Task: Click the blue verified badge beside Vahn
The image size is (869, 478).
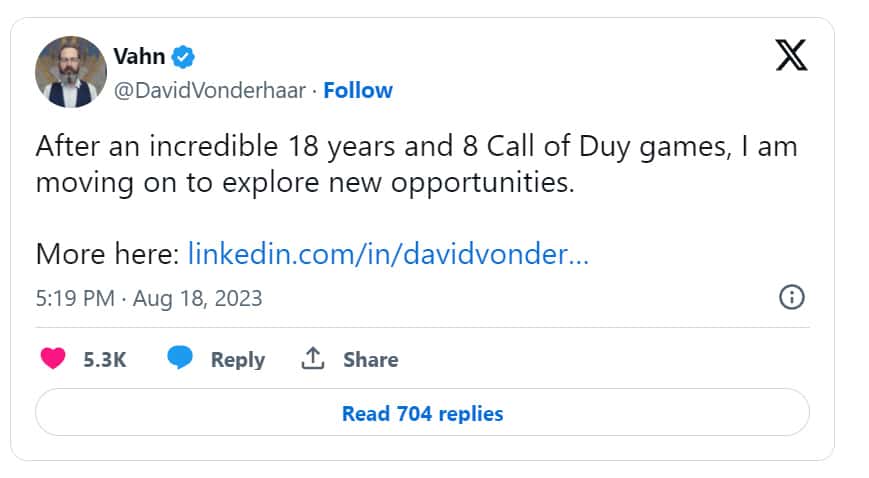Action: (x=183, y=56)
